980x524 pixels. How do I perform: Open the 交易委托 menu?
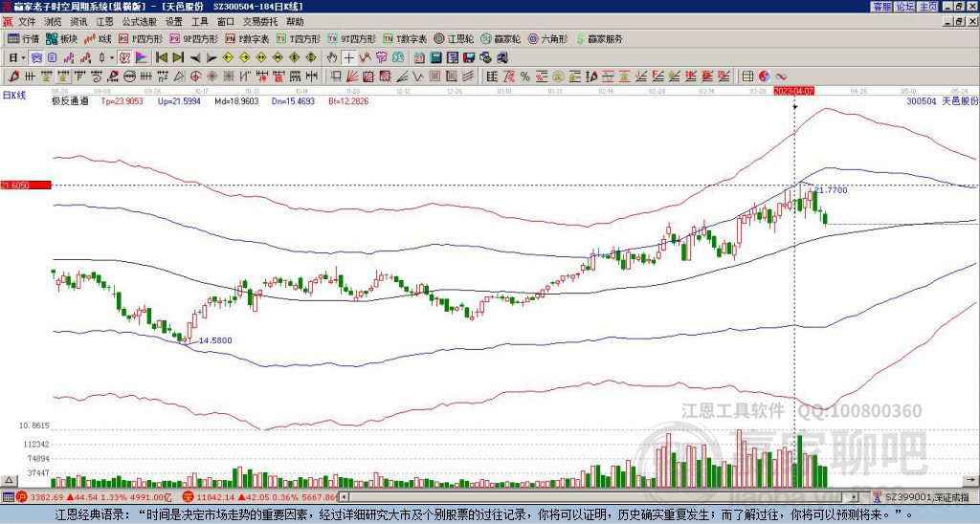click(x=260, y=22)
